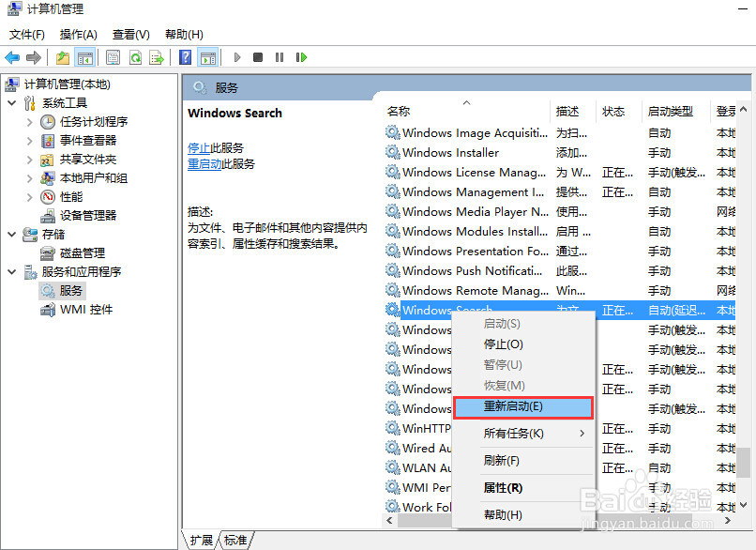Viewport: 756px width, 550px height.
Task: Expand the Shared Folders tree node
Action: coord(29,160)
